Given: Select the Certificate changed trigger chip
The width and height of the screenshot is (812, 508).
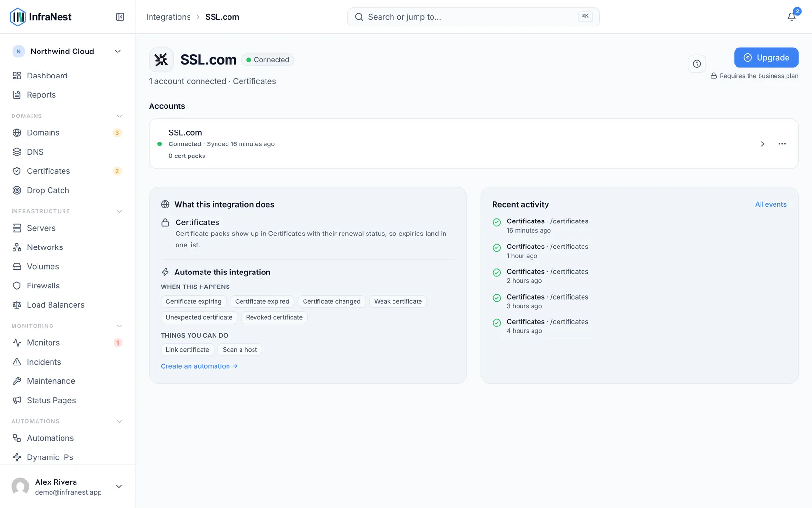Looking at the screenshot, I should coord(331,301).
